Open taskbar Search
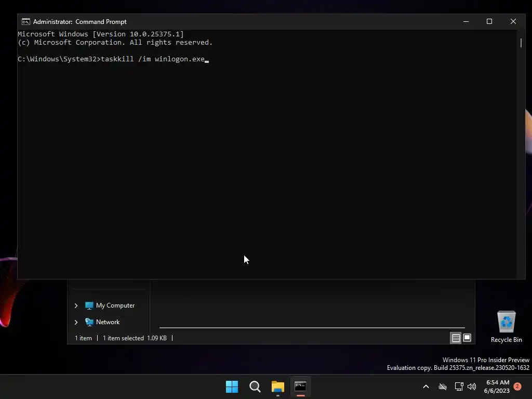 [x=255, y=387]
